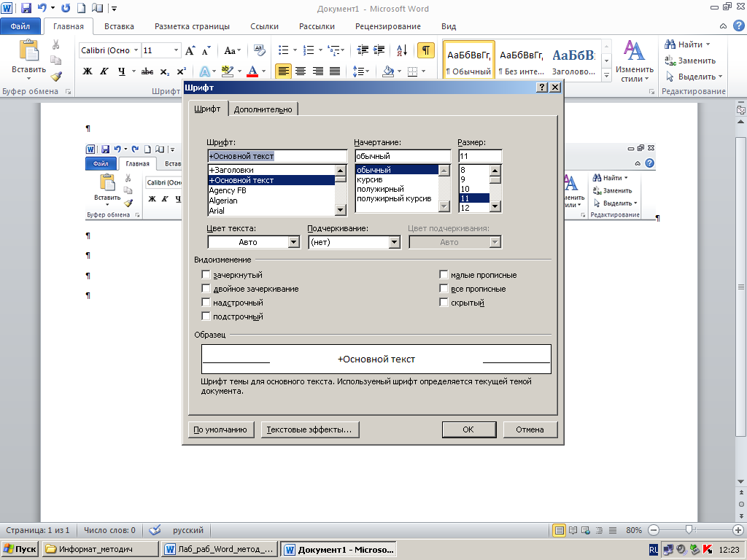The image size is (747, 560).
Task: Click the Текстовые эффекты button
Action: click(309, 429)
